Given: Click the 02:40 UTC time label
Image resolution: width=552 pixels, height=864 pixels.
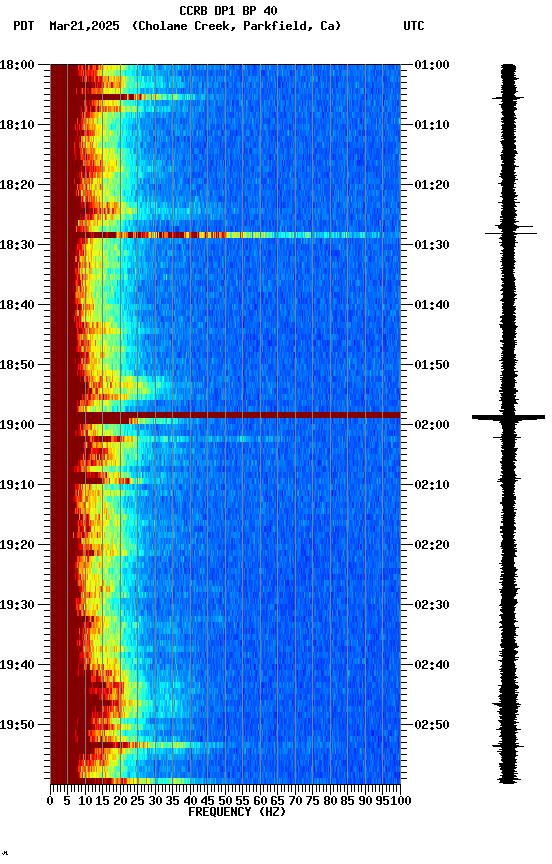Looking at the screenshot, I should (432, 665).
